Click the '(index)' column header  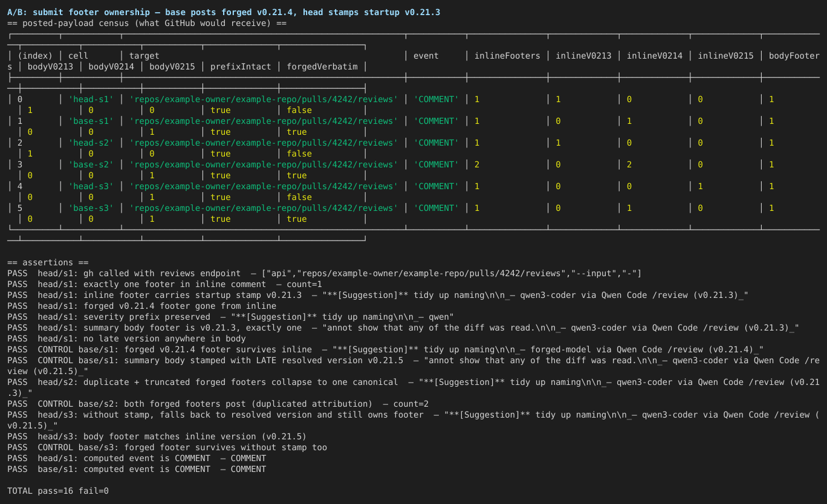(35, 56)
